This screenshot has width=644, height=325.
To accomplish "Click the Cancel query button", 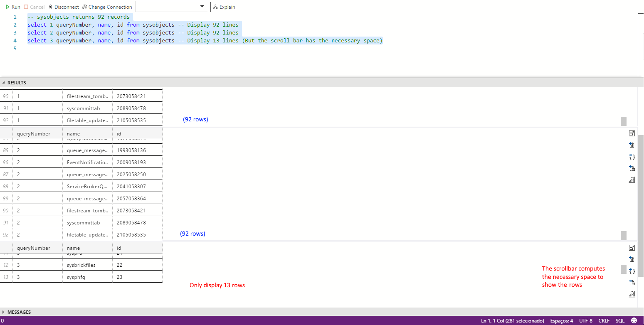I will click(34, 7).
